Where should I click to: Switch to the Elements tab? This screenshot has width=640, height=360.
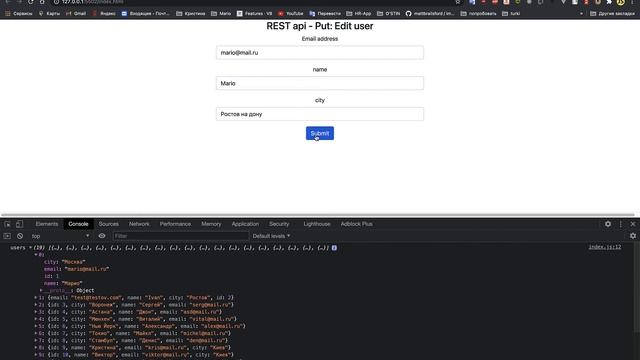point(47,224)
